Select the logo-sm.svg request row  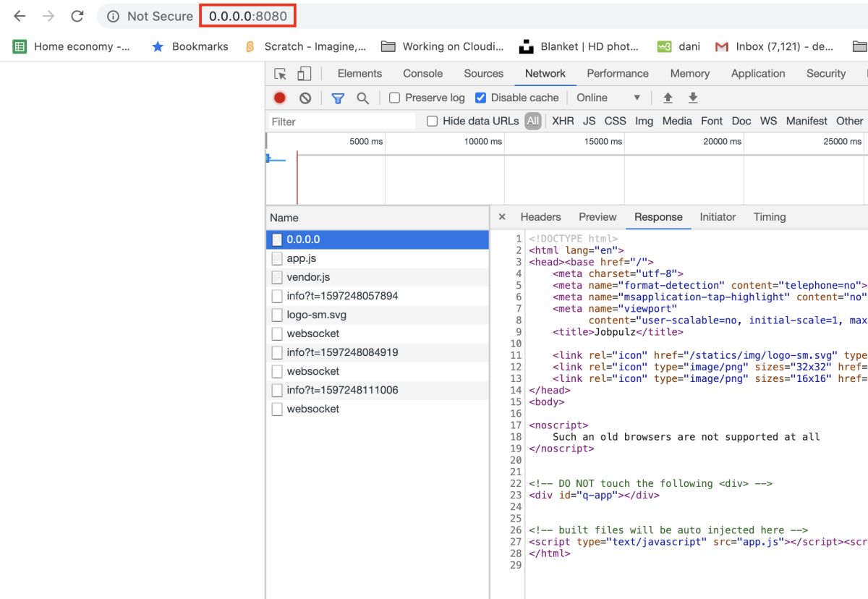378,315
